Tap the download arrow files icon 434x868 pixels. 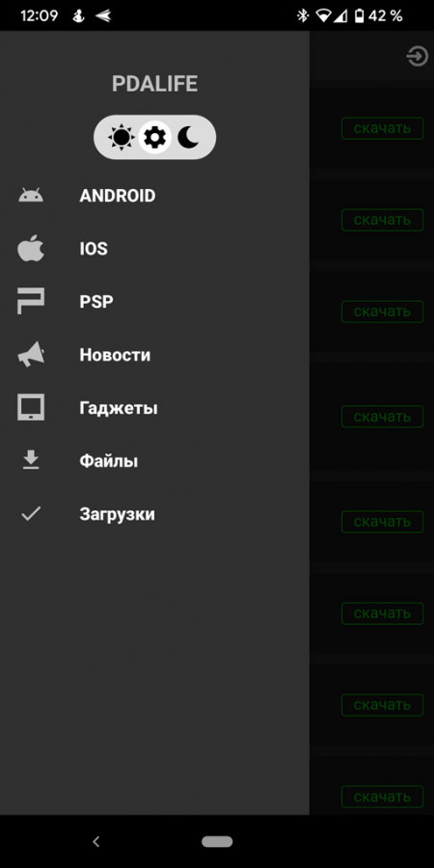click(x=31, y=460)
